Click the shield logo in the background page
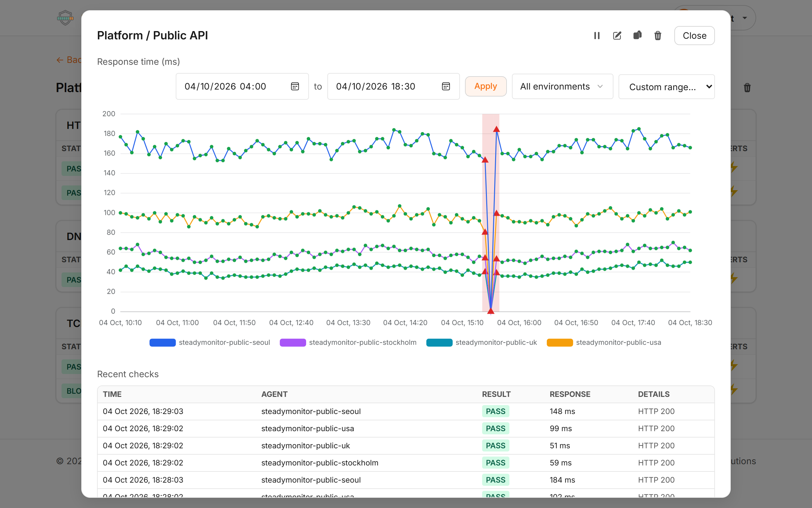 (x=65, y=17)
